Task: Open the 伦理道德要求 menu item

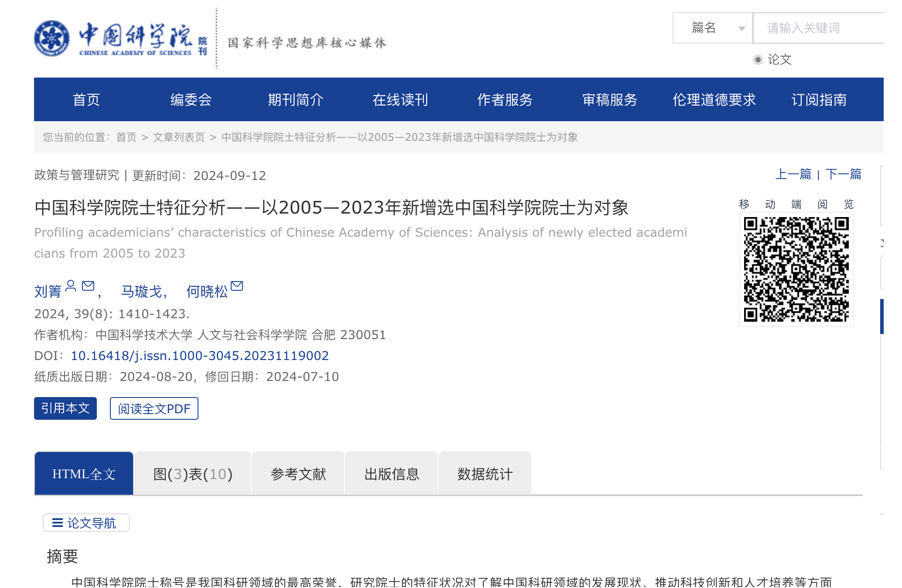Action: [714, 100]
